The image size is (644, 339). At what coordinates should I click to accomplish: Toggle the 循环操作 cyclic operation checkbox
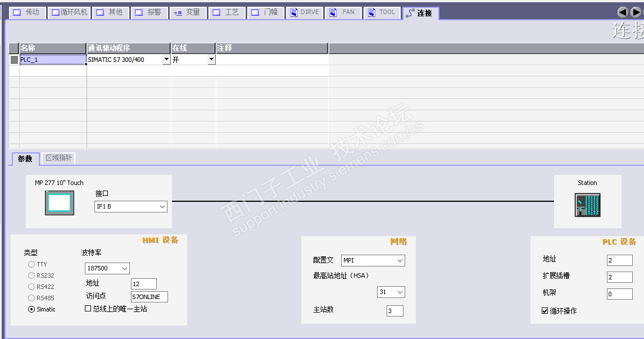click(545, 311)
